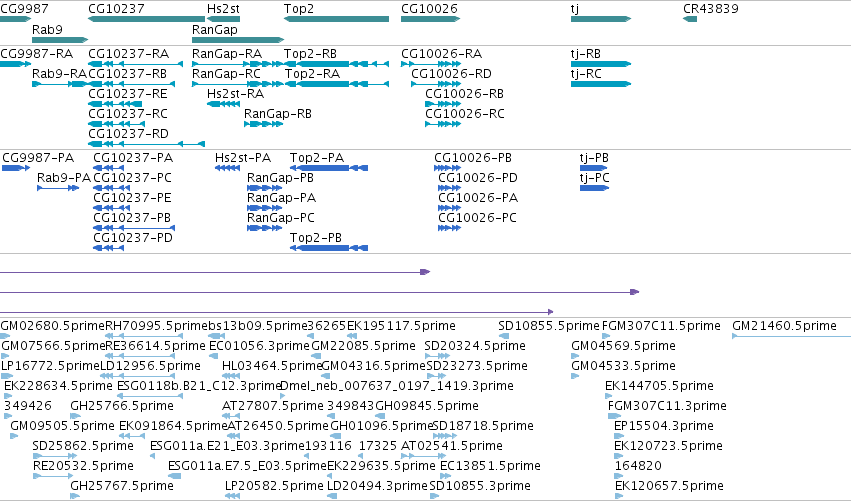This screenshot has width=851, height=501.
Task: Click protein CG10237-PD
Action: tap(109, 248)
